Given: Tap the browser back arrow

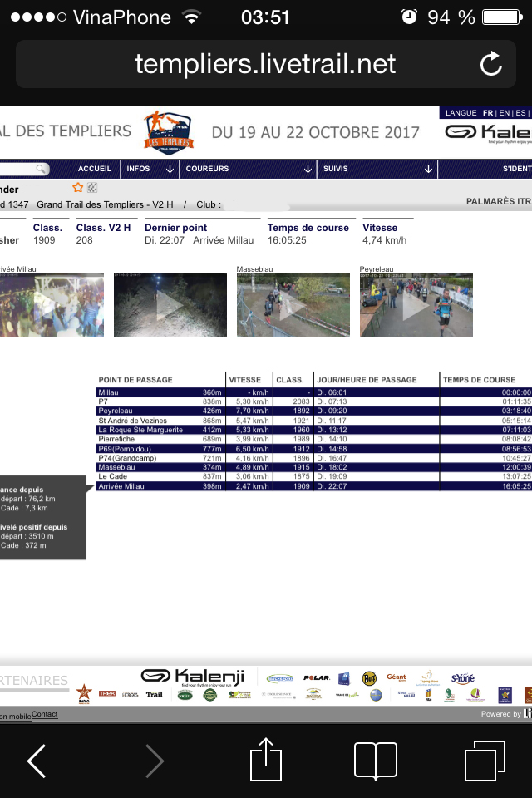Looking at the screenshot, I should point(37,761).
